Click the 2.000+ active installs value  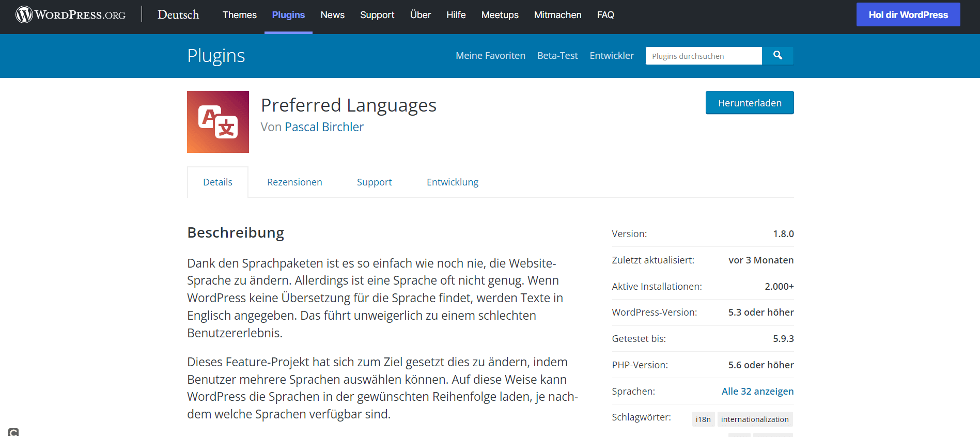(779, 286)
